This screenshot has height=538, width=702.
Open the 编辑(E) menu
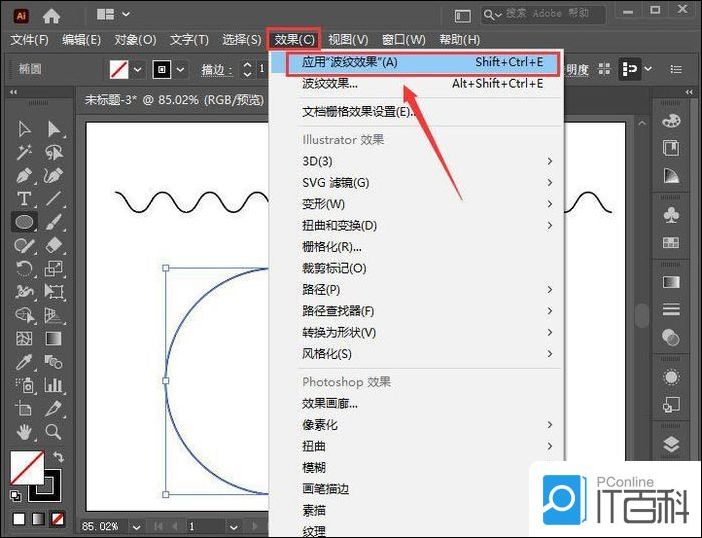pos(81,40)
